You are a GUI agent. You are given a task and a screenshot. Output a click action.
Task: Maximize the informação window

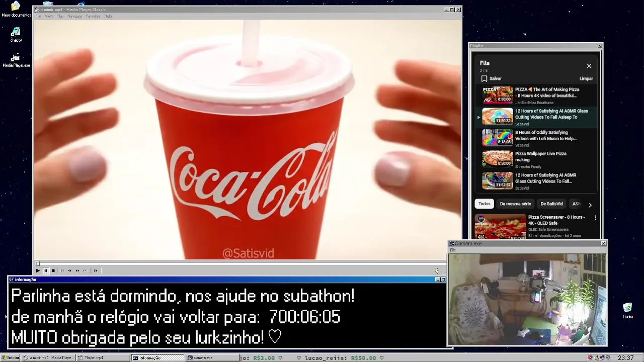pos(443,280)
